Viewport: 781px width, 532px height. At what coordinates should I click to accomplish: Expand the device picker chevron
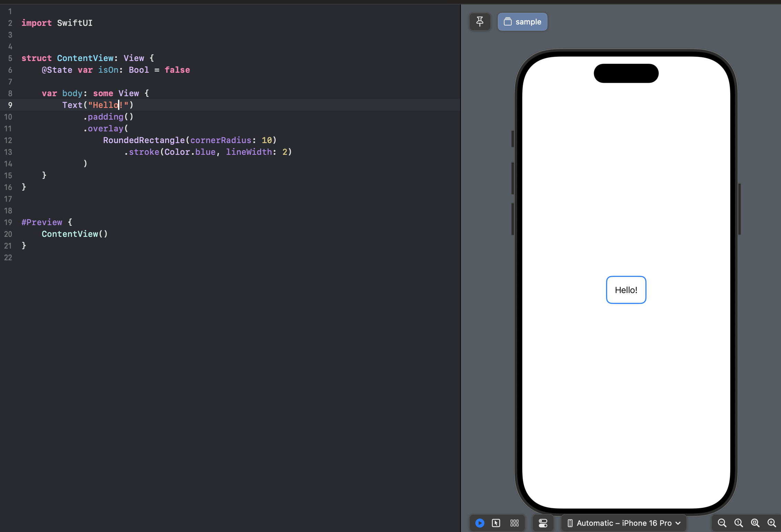tap(677, 523)
